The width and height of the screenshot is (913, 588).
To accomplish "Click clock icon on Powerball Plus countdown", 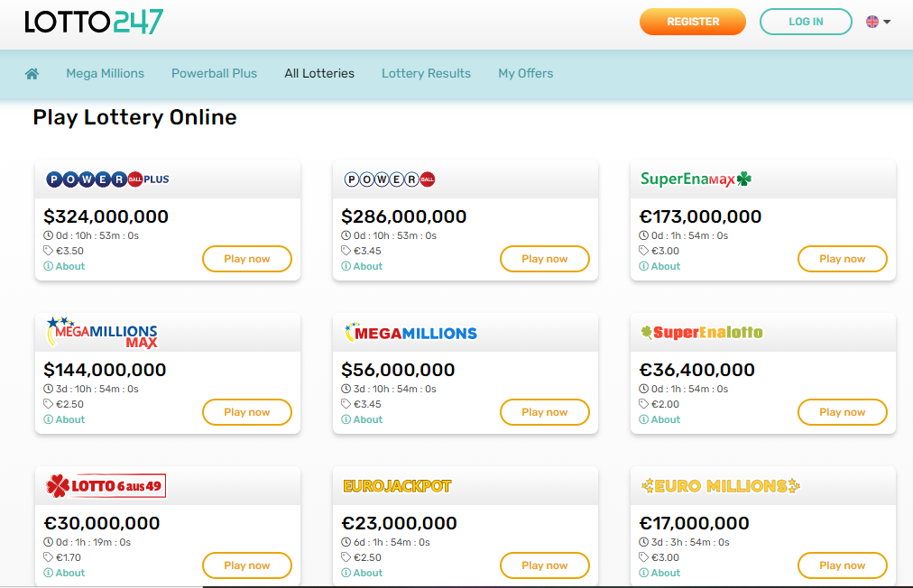I will click(x=49, y=235).
